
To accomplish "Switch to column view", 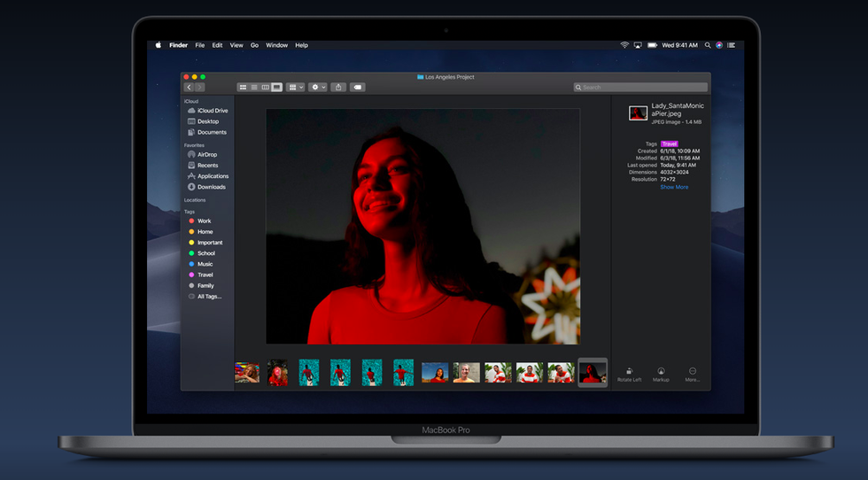I will tap(265, 88).
